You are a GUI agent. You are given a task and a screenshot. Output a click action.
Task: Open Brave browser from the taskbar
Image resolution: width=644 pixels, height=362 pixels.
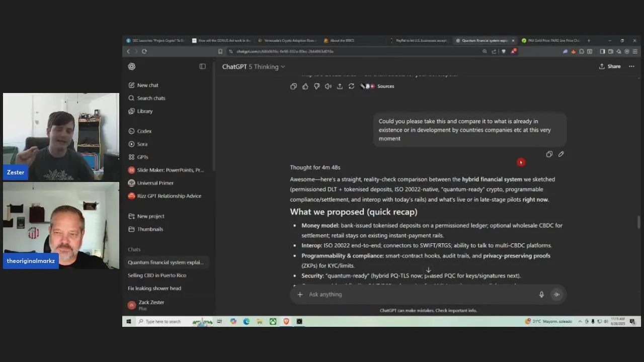[x=286, y=321]
